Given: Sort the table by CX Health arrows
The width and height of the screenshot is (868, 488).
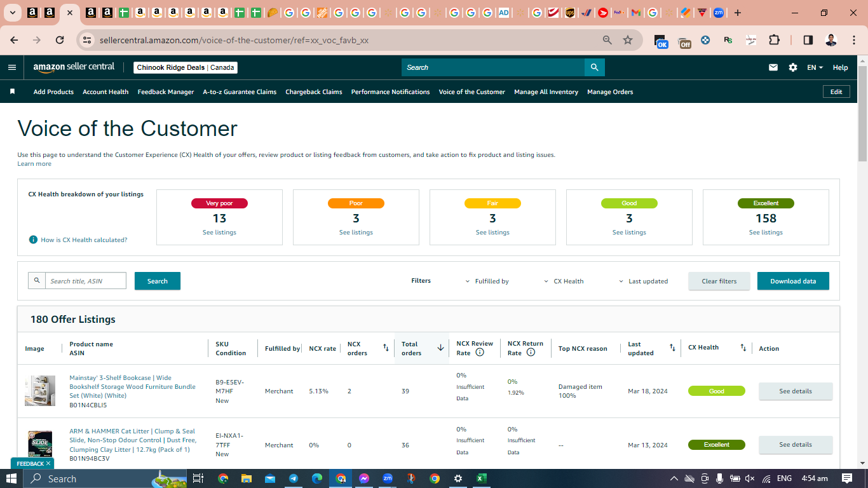Looking at the screenshot, I should [x=743, y=348].
